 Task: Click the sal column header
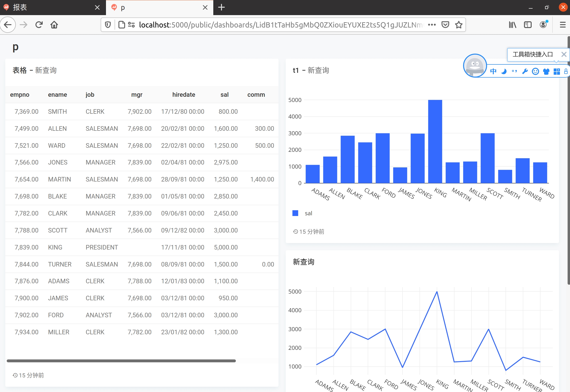tap(224, 95)
